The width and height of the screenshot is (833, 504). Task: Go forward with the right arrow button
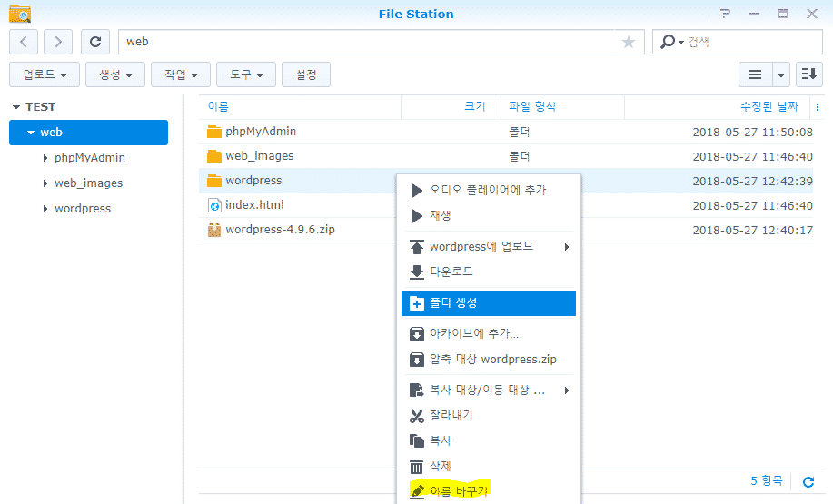58,42
